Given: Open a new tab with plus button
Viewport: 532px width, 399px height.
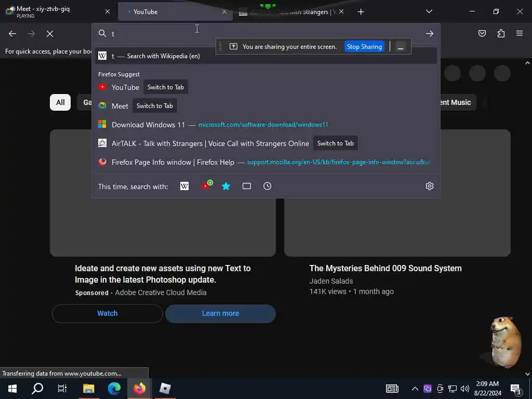Looking at the screenshot, I should (361, 12).
